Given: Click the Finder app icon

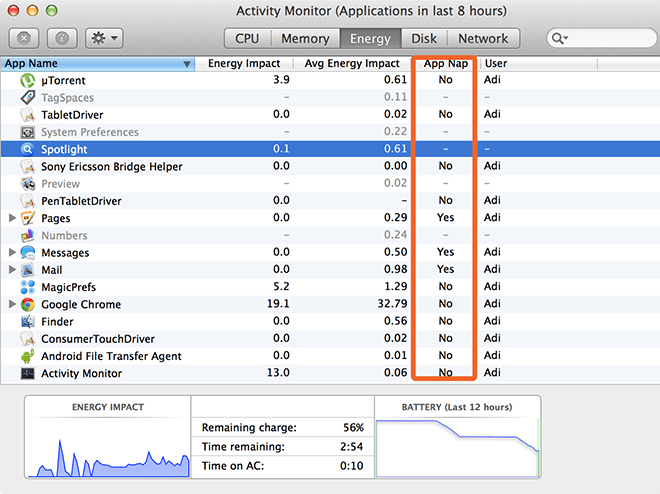Looking at the screenshot, I should (x=28, y=321).
